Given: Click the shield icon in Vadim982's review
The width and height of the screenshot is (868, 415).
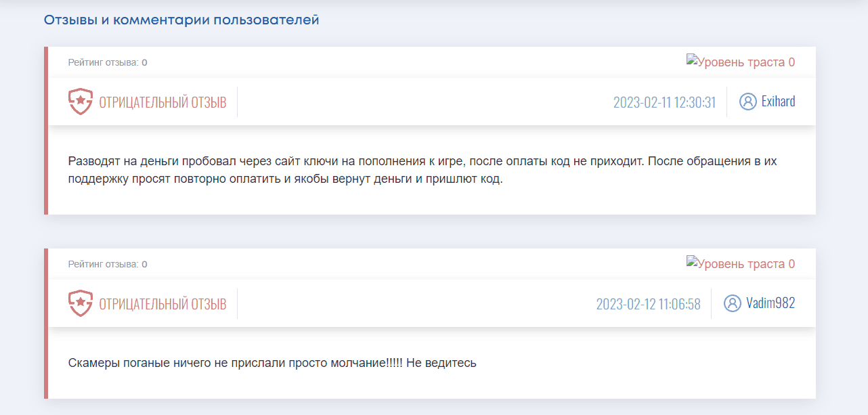Looking at the screenshot, I should pyautogui.click(x=80, y=303).
